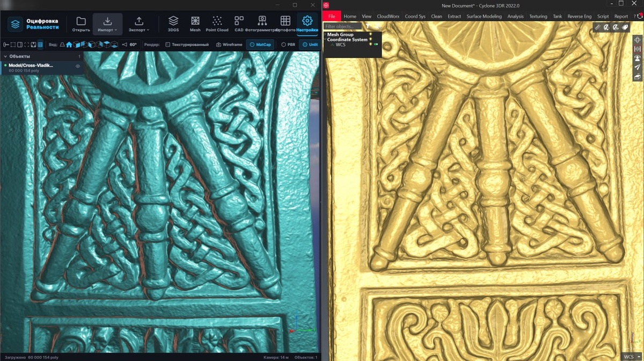Click the dashed corner-bracket frame selection icon
The height and width of the screenshot is (361, 644).
pos(26,45)
